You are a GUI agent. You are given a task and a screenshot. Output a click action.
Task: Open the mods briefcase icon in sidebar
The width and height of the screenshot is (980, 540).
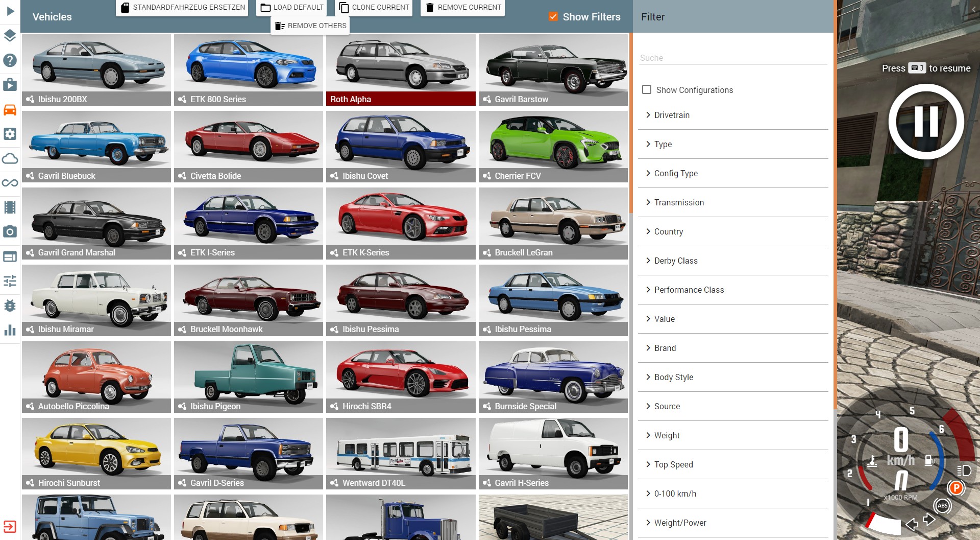click(x=10, y=84)
